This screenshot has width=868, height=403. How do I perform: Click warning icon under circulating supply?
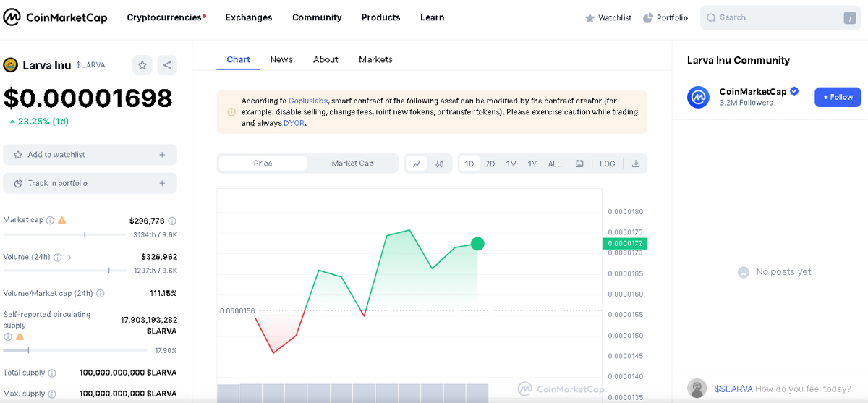(20, 336)
